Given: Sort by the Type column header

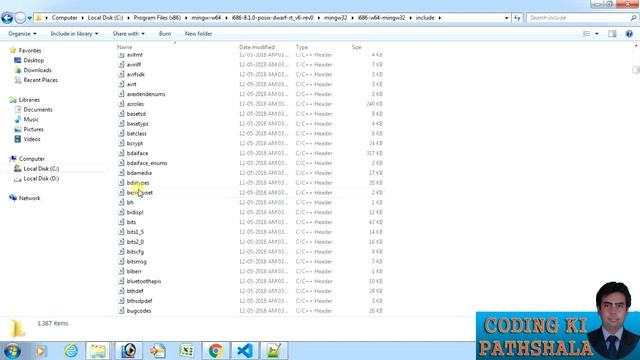Looking at the screenshot, I should pos(302,47).
